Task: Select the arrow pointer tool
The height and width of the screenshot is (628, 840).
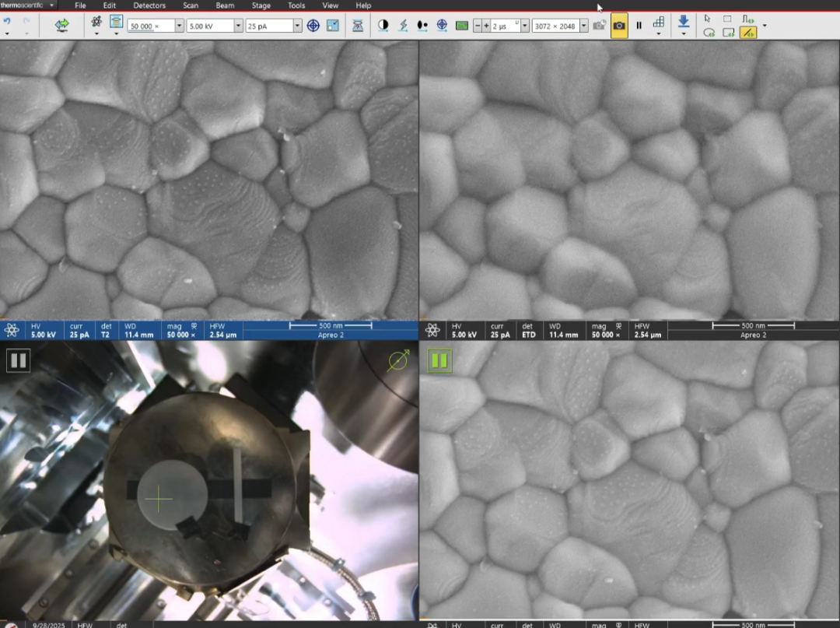Action: point(707,19)
